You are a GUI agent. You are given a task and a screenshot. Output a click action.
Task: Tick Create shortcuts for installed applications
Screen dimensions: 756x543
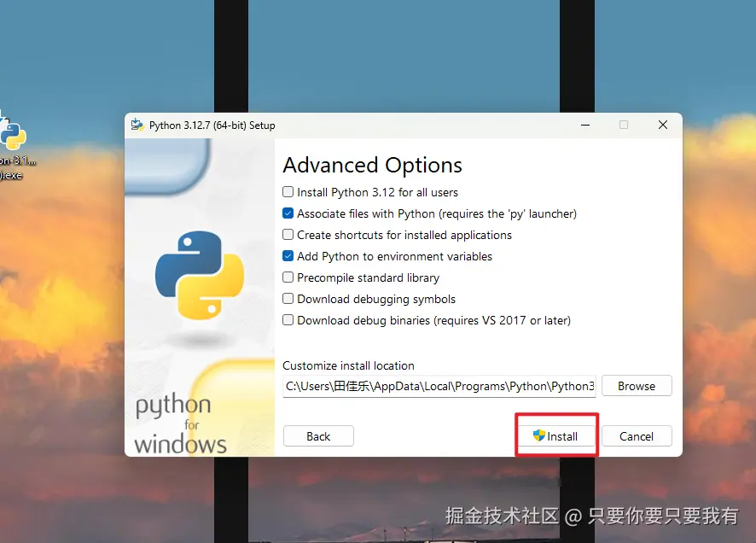coord(288,235)
